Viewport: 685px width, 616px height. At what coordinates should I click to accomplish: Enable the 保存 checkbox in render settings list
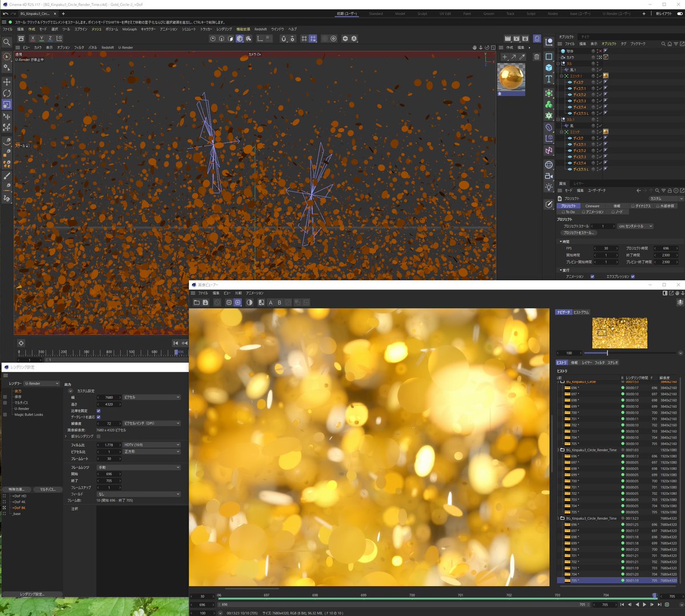(5, 397)
